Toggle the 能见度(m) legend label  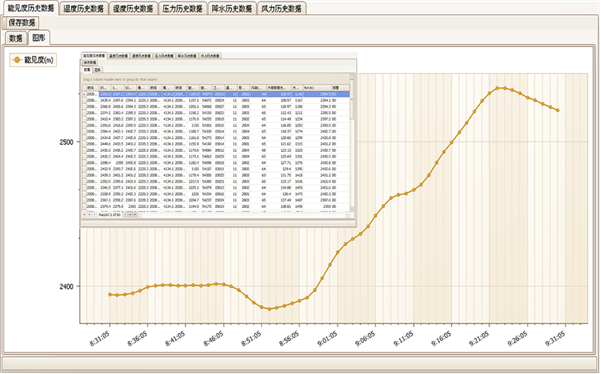pyautogui.click(x=39, y=60)
